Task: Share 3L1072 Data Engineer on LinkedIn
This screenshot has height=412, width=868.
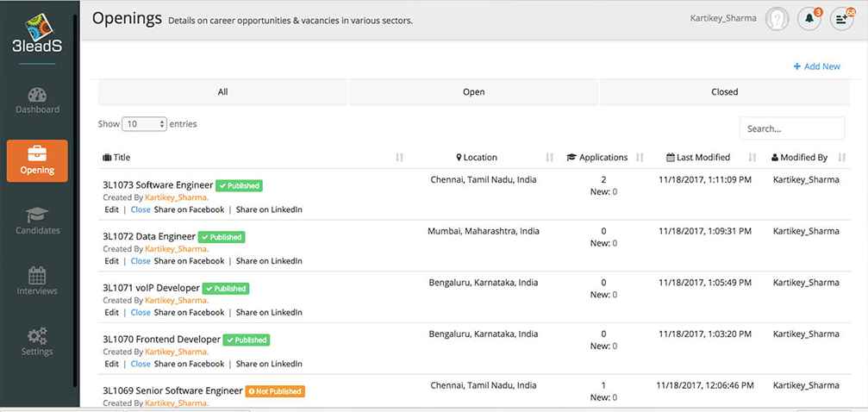Action: click(269, 261)
